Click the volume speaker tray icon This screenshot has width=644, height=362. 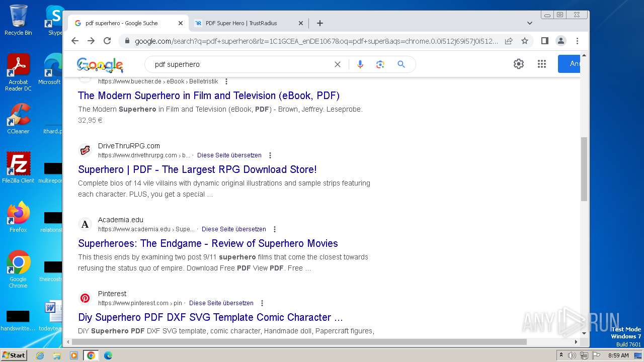coord(572,355)
